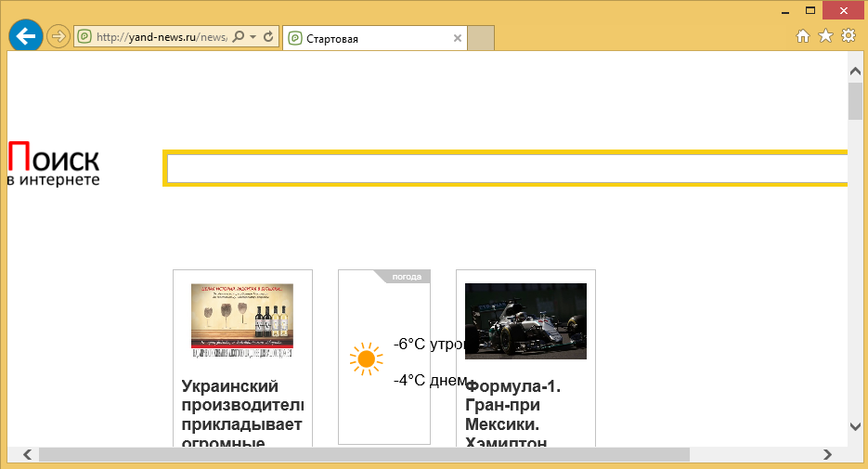Image resolution: width=868 pixels, height=469 pixels.
Task: Open Favorites star icon
Action: [825, 36]
